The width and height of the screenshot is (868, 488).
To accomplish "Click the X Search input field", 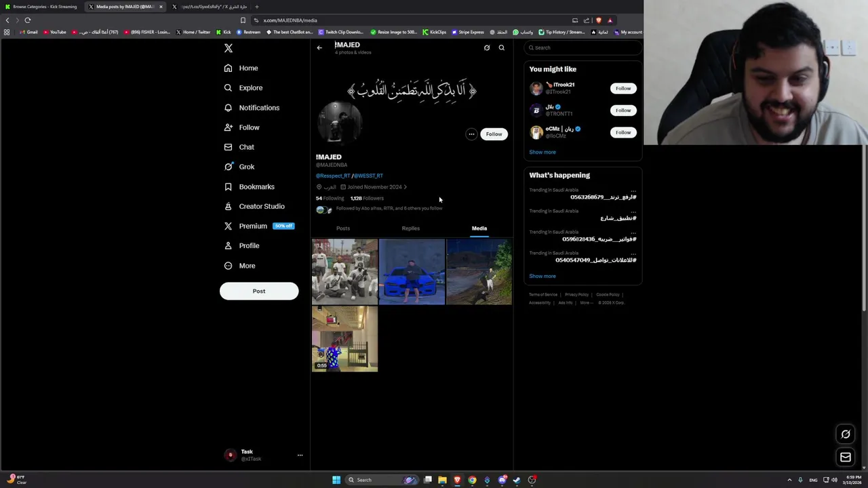I will 583,47.
